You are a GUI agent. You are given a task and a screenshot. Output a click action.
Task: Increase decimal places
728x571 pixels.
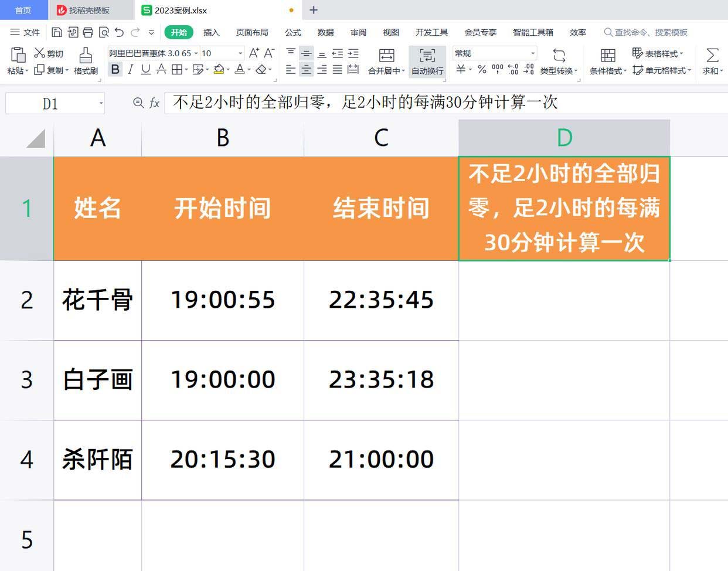[x=513, y=70]
